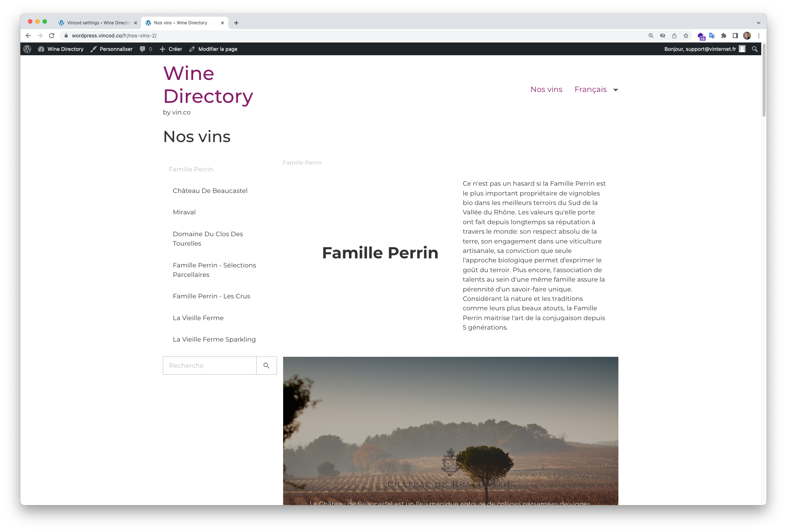Click the WordPress logo in admin bar
787x532 pixels.
tap(27, 49)
